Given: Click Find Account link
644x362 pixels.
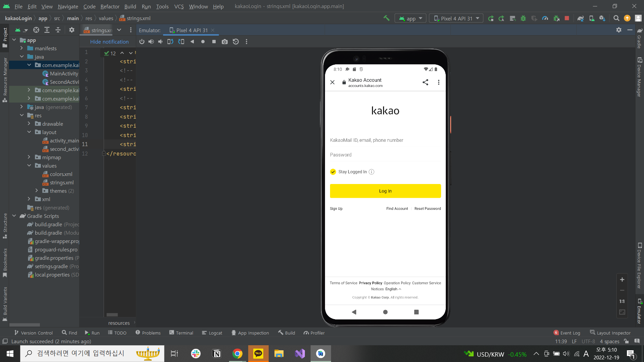Looking at the screenshot, I should (397, 208).
